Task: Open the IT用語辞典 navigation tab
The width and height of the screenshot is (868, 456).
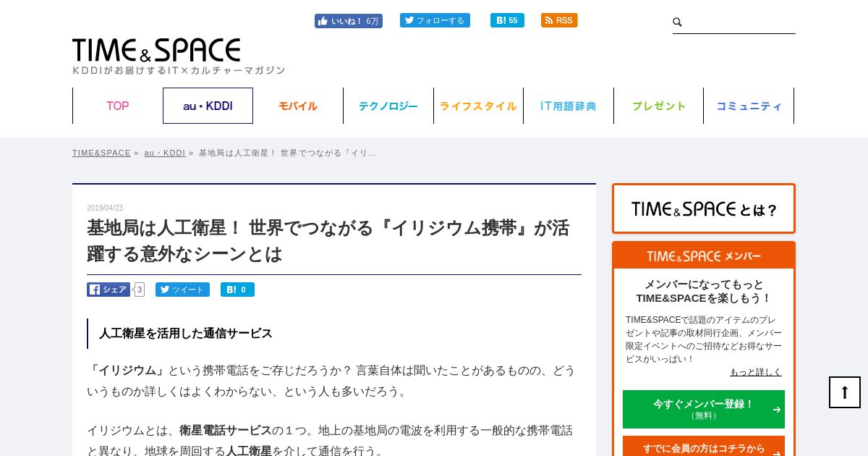Action: (569, 106)
